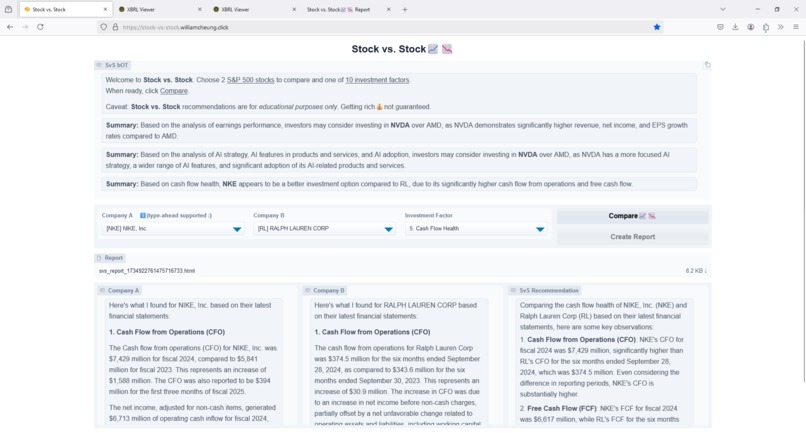Image resolution: width=806 pixels, height=433 pixels.
Task: Download report via 8.2 KB link
Action: [696, 270]
